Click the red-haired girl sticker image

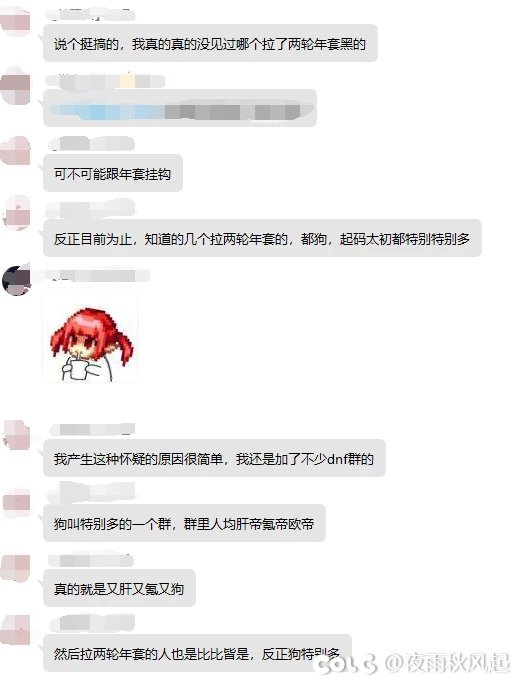[90, 339]
